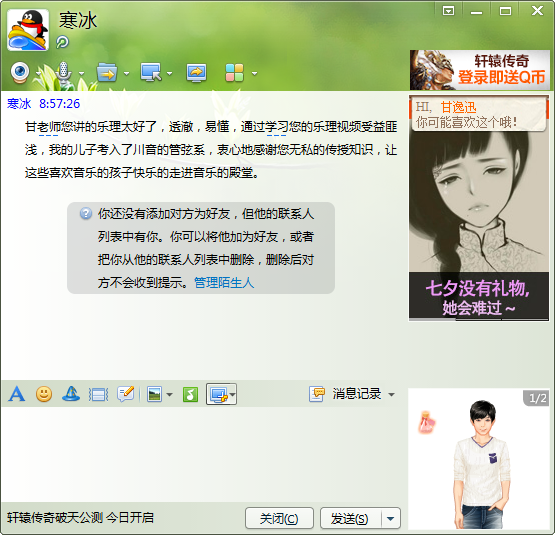Viewport: 555px width, 535px height.
Task: Open the emoji smiley picker
Action: (44, 394)
